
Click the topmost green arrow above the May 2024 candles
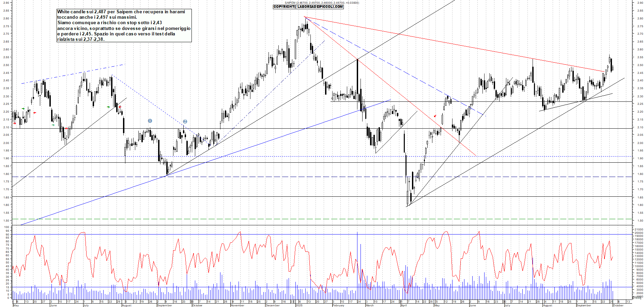[x=23, y=109]
